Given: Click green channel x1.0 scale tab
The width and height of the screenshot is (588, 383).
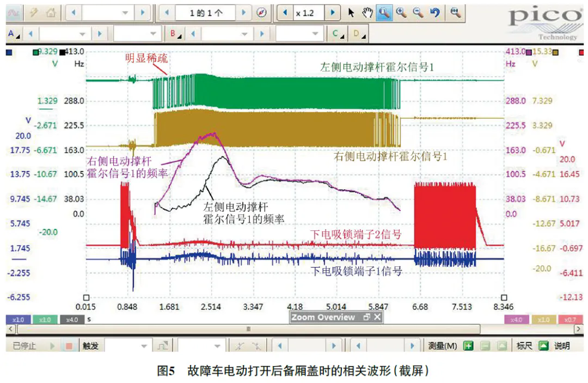Looking at the screenshot, I should pyautogui.click(x=45, y=320).
